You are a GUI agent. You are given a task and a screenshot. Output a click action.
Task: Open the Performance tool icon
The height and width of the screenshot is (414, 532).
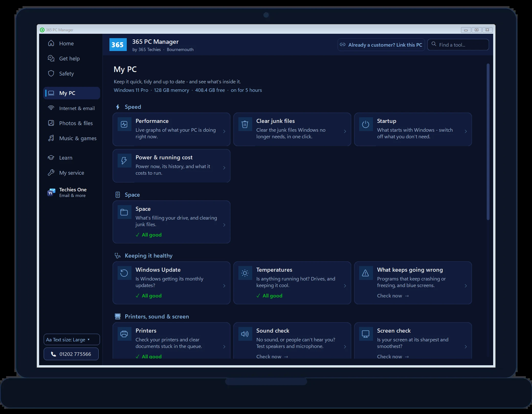[x=124, y=124]
